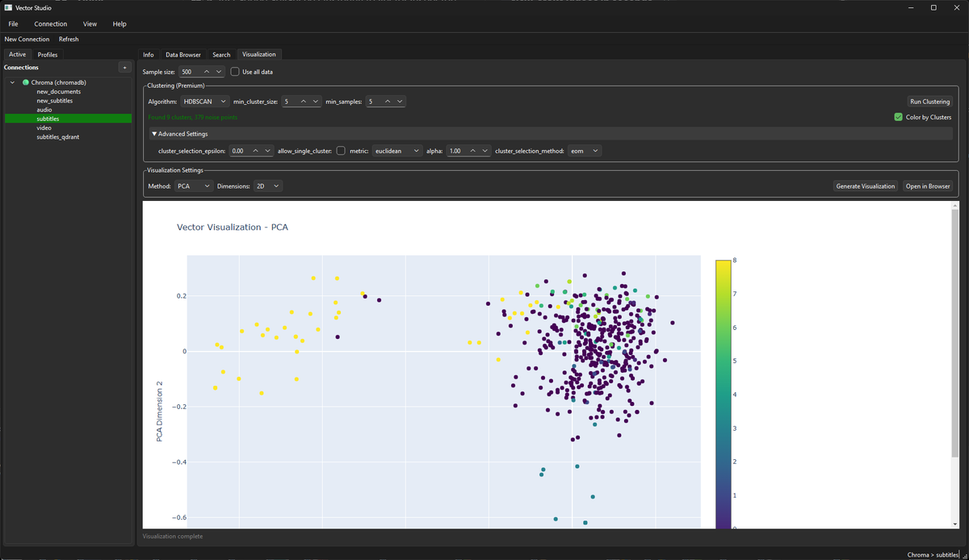Open the Algorithm HDBSCAN dropdown

tap(204, 102)
